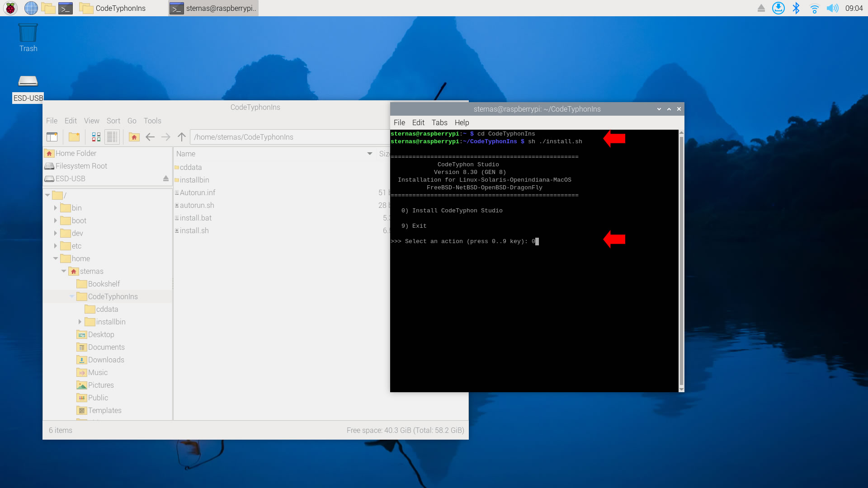868x488 pixels.
Task: Go to parent folder with up arrow
Action: [182, 137]
